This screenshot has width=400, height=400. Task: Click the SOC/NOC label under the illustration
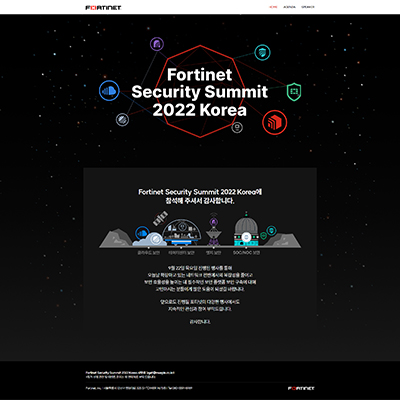(x=246, y=253)
